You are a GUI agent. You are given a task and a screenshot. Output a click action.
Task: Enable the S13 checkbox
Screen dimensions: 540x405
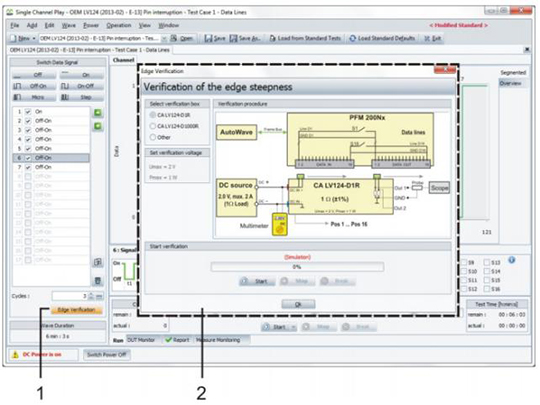click(x=486, y=262)
